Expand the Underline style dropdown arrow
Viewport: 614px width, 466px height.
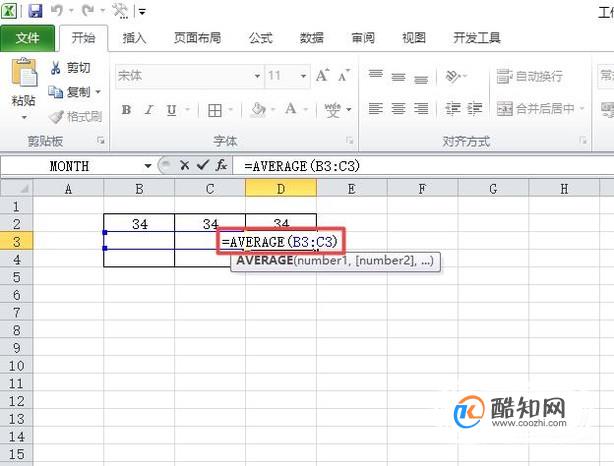click(x=188, y=110)
